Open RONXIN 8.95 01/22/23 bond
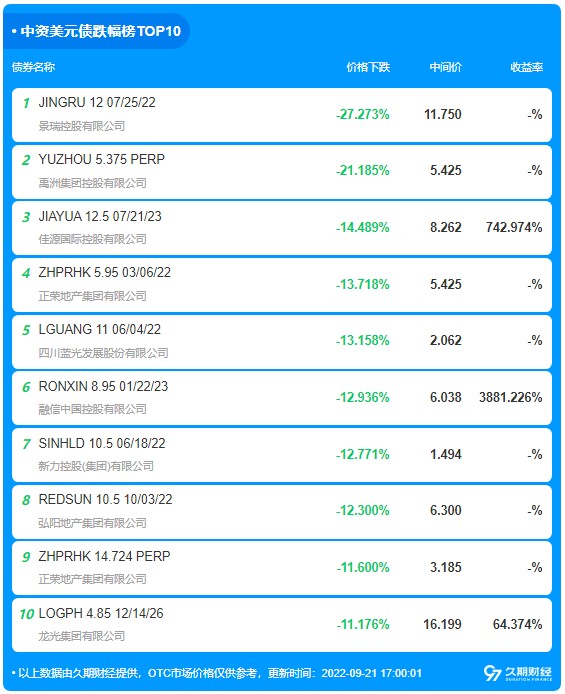565x694 pixels. 282,398
